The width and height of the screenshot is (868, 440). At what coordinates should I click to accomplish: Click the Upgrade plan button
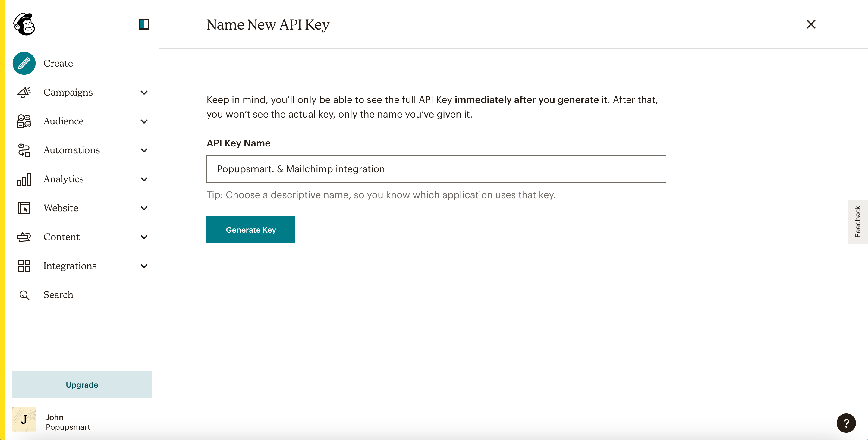tap(81, 385)
